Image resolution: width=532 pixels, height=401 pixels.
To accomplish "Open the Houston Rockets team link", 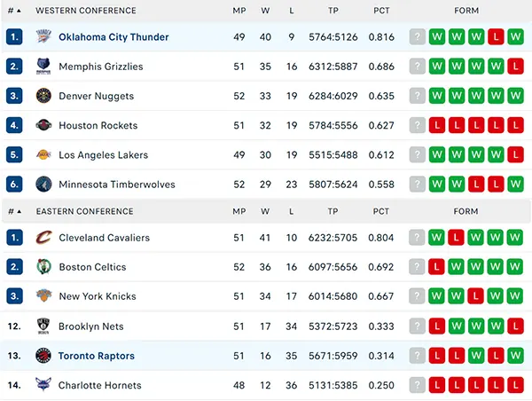I will 98,125.
